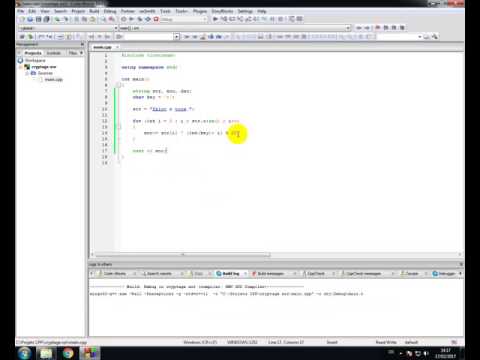Image resolution: width=480 pixels, height=360 pixels.
Task: Open the Settings menu
Action: [x=245, y=11]
